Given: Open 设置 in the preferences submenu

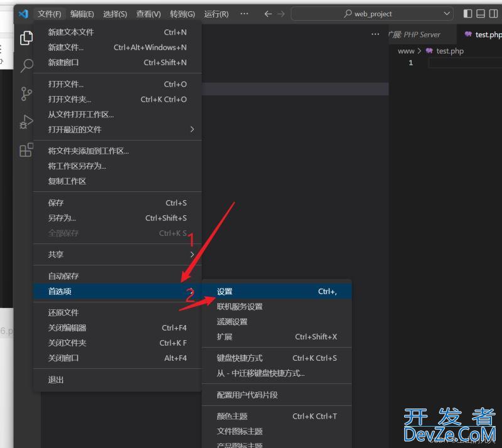Looking at the screenshot, I should click(x=277, y=291).
